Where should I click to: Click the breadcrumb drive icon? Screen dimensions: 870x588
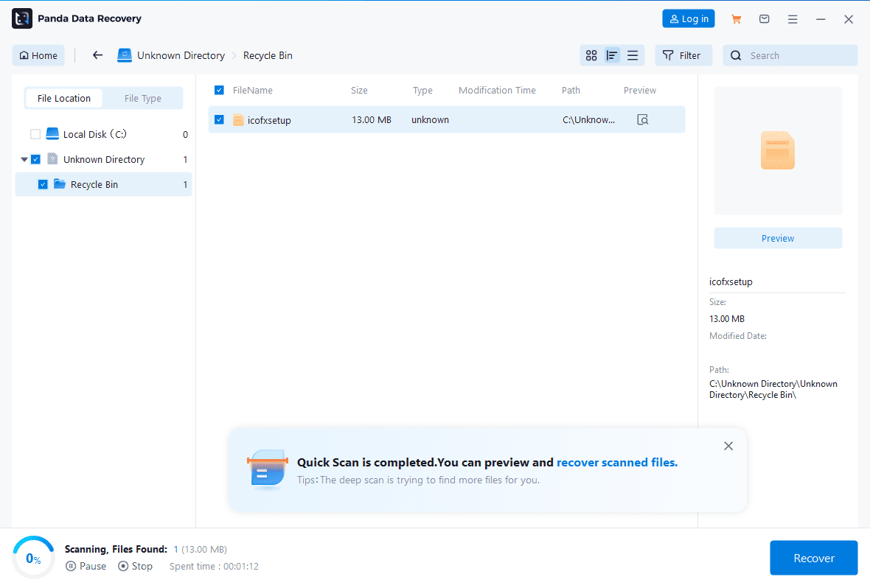(x=125, y=55)
